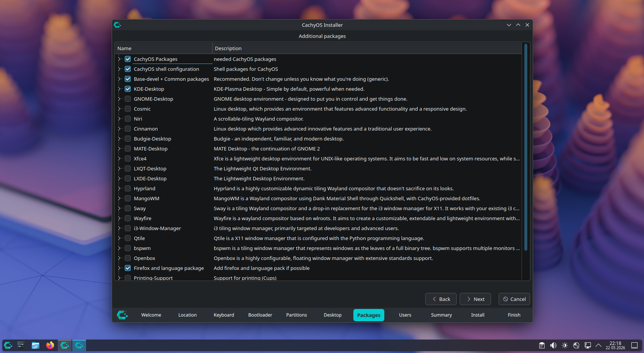This screenshot has width=644, height=353.
Task: Select the highlighted Packages step
Action: pos(369,315)
